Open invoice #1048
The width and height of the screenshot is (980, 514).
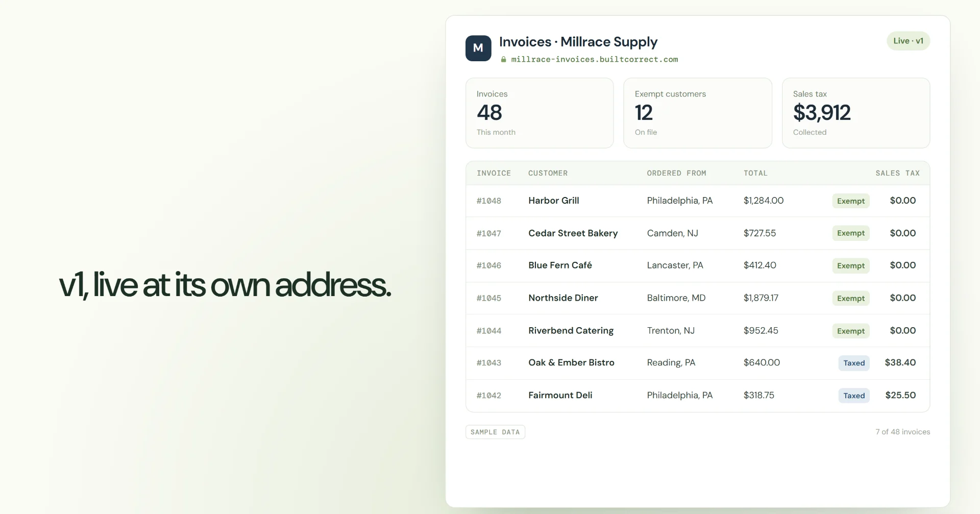click(489, 201)
